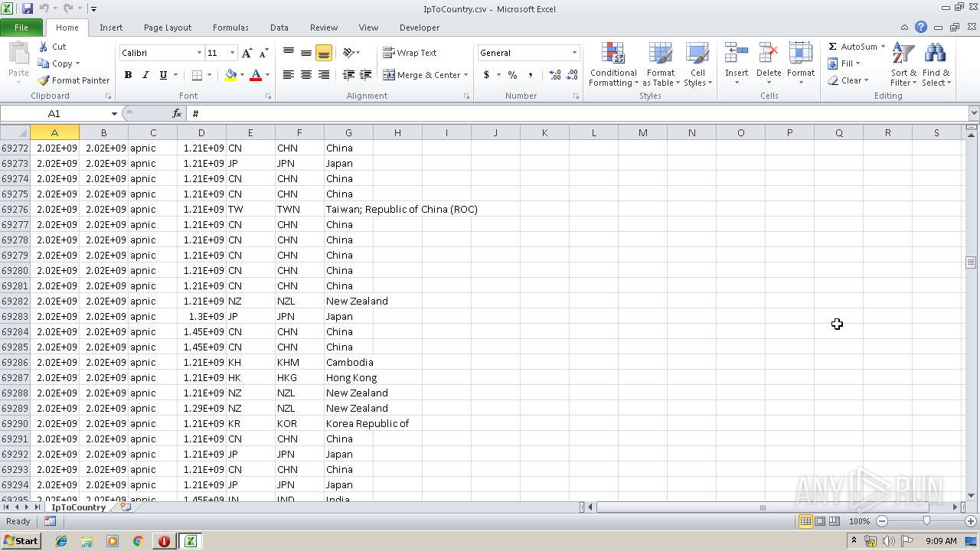
Task: Decrease font size with Shrink Font icon
Action: [263, 53]
